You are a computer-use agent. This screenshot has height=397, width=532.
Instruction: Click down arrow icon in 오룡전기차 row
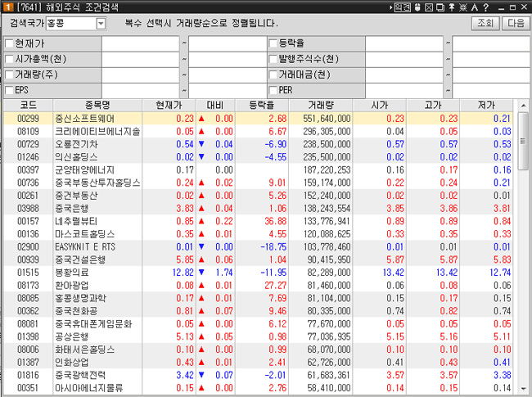[x=201, y=144]
